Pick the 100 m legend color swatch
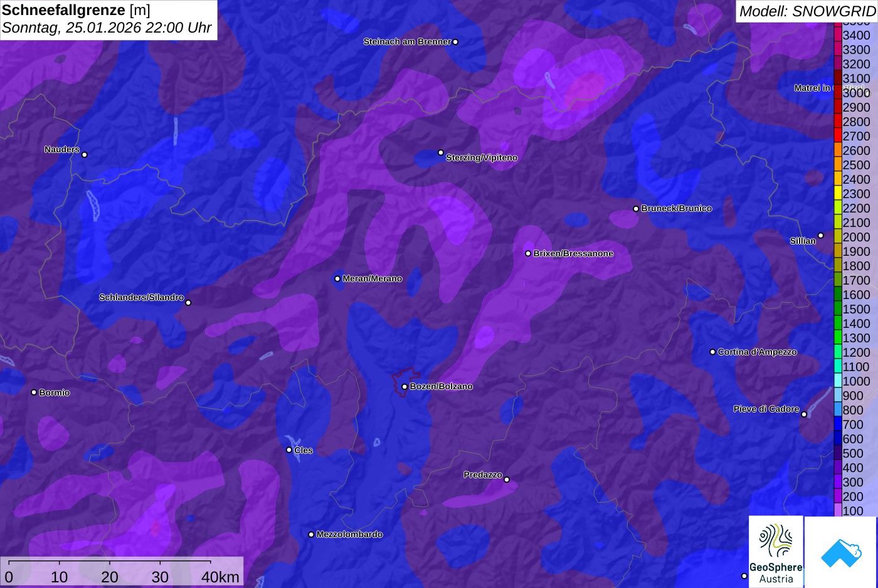 pyautogui.click(x=838, y=511)
